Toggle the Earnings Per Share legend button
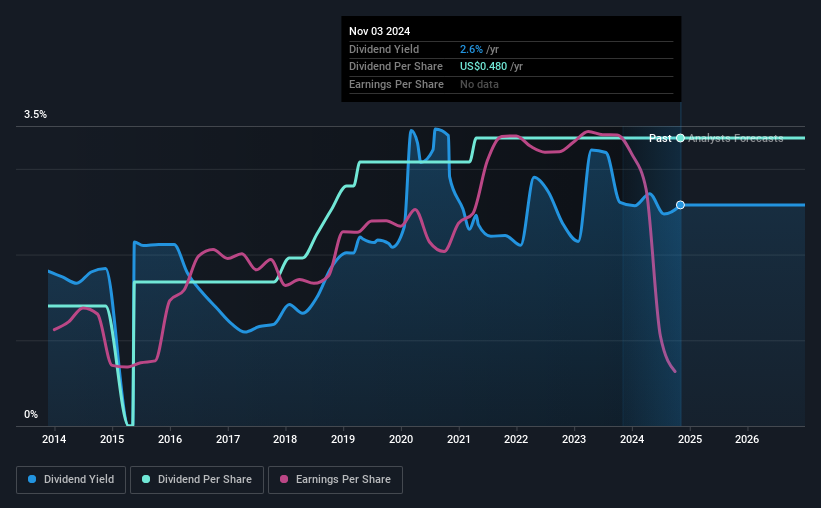 tap(335, 480)
